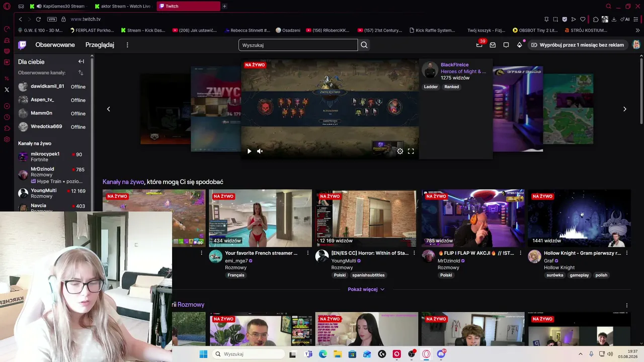Switch to KapiGames30 Stream tab
Viewport: 644px width, 362px height.
pyautogui.click(x=59, y=6)
